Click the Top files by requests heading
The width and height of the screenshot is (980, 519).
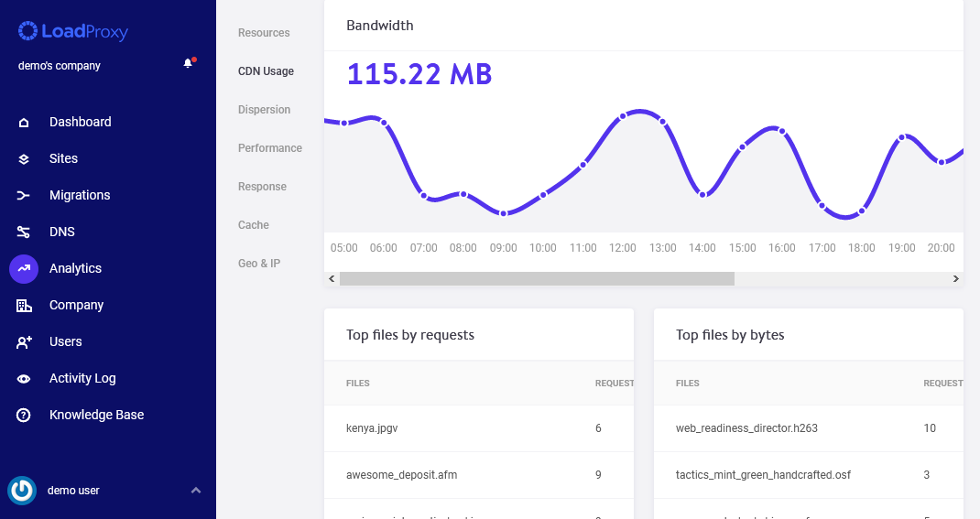[410, 335]
